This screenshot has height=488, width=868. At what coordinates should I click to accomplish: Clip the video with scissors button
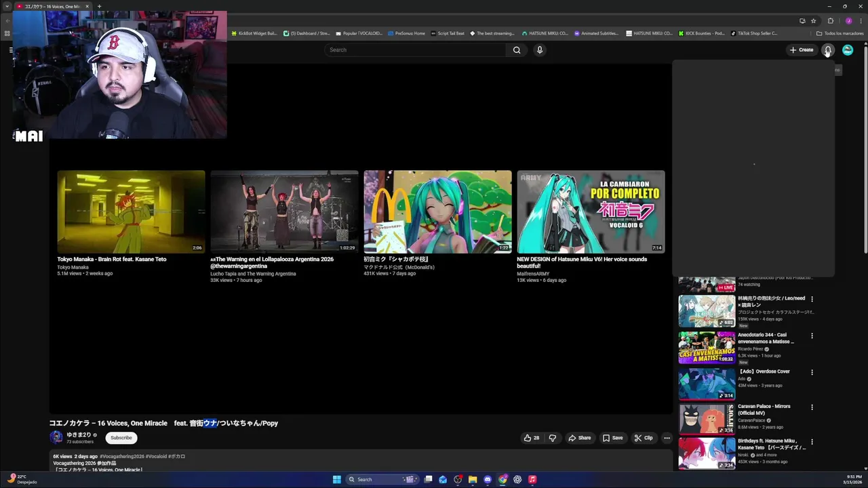click(643, 438)
